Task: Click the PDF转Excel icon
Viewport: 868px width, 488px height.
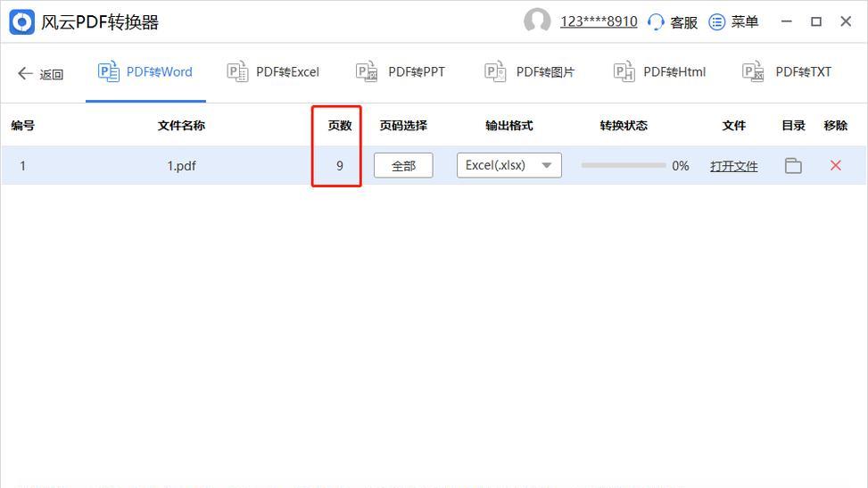Action: click(x=237, y=71)
